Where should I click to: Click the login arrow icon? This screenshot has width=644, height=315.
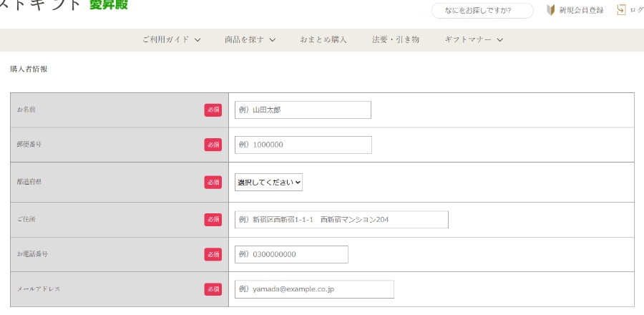tap(621, 10)
